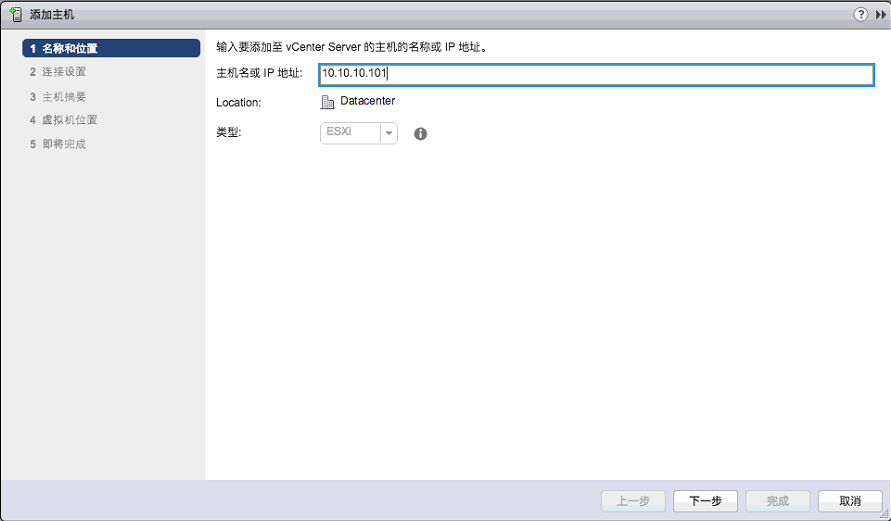Select step 4 虚拟机位置

[64, 120]
